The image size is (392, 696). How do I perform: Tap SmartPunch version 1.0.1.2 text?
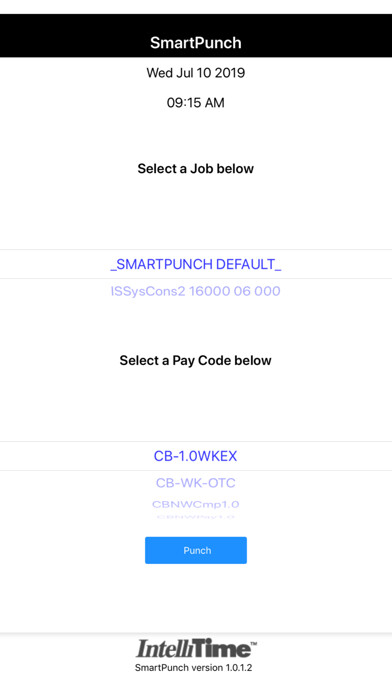[x=194, y=668]
